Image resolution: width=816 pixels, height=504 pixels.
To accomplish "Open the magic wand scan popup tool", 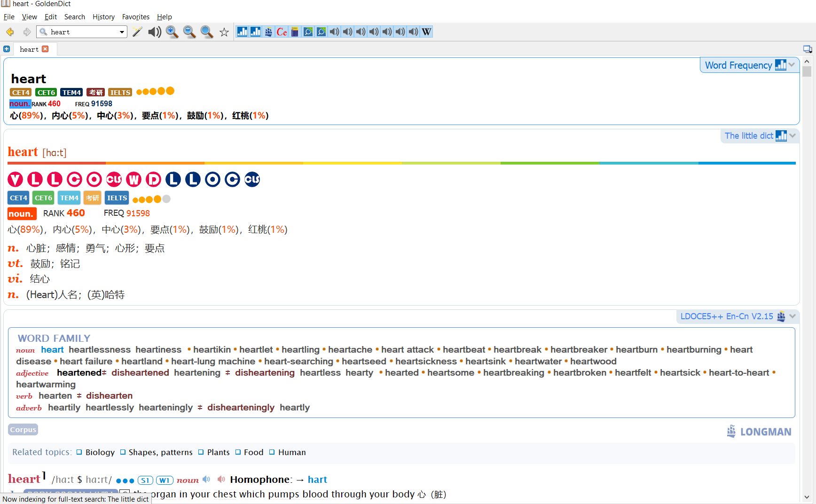I will [137, 32].
